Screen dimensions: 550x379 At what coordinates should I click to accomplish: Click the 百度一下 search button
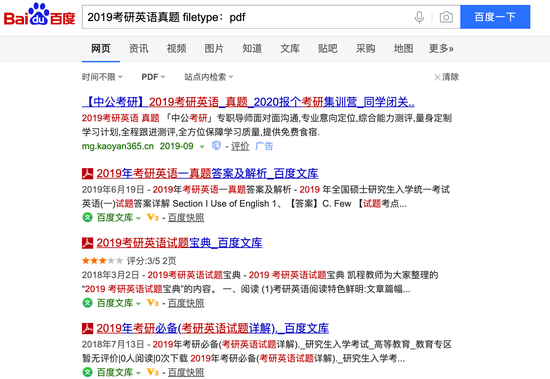[495, 17]
